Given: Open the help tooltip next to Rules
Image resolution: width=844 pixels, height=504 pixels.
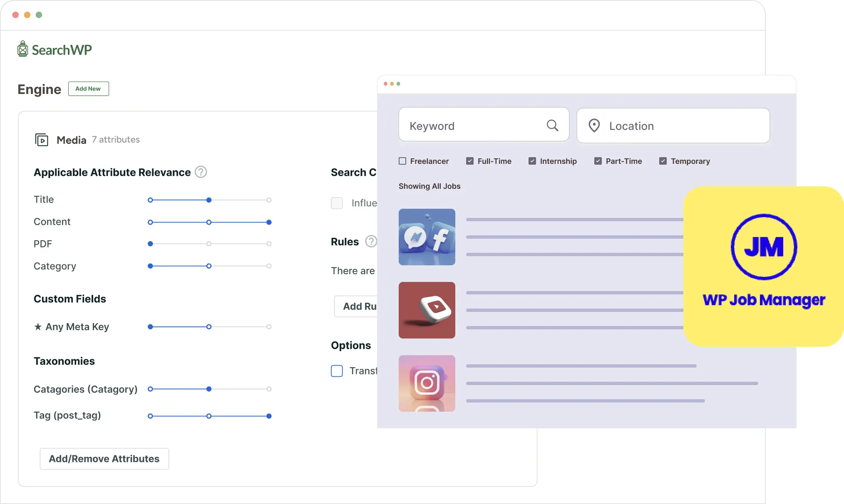Looking at the screenshot, I should (372, 241).
